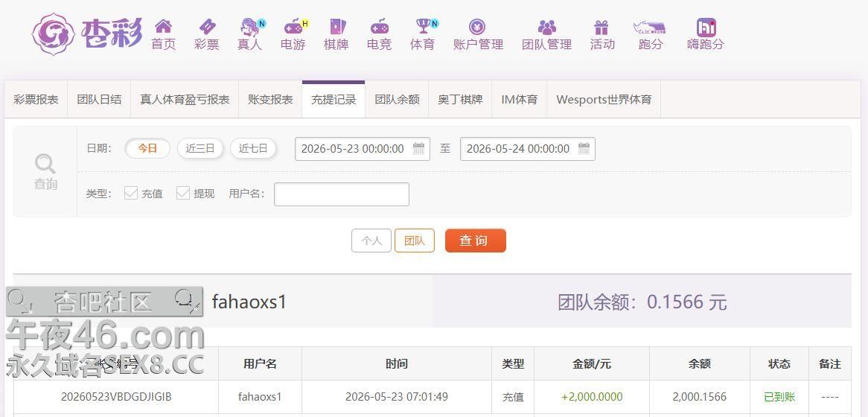Open the 彩票 lottery ticket icon
This screenshot has width=868, height=417.
pyautogui.click(x=207, y=26)
